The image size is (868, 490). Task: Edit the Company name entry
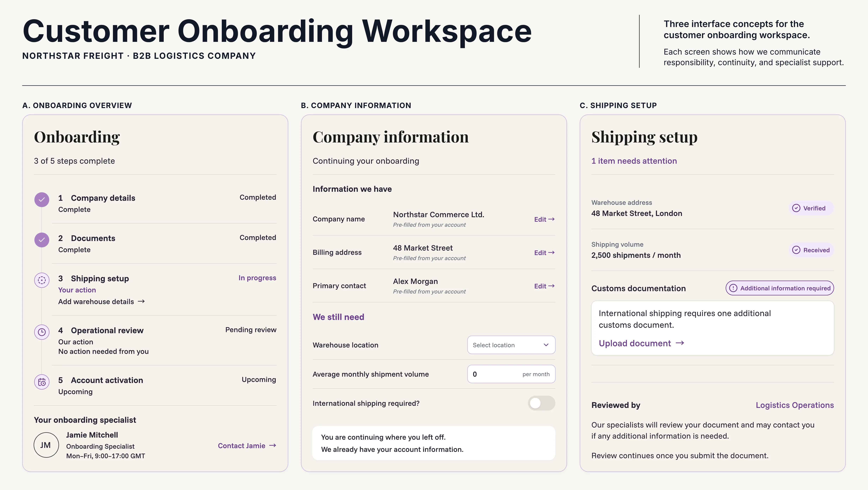544,219
